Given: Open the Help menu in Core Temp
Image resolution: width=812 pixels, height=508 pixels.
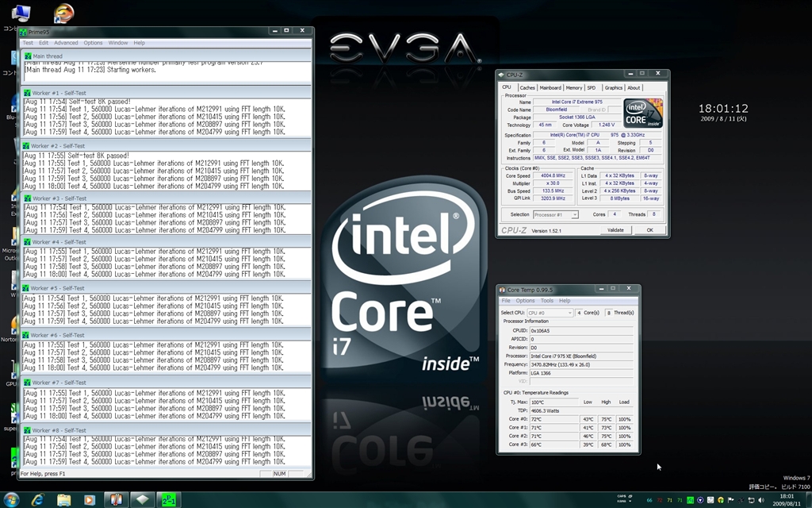Looking at the screenshot, I should coord(565,301).
